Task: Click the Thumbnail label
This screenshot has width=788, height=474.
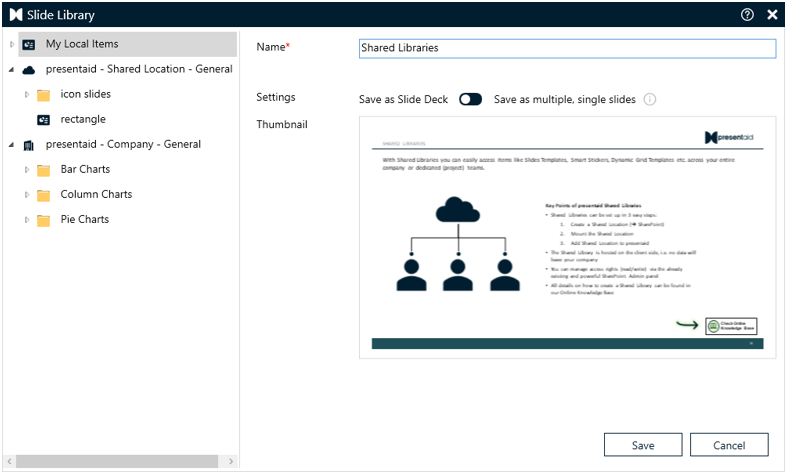Action: coord(281,124)
